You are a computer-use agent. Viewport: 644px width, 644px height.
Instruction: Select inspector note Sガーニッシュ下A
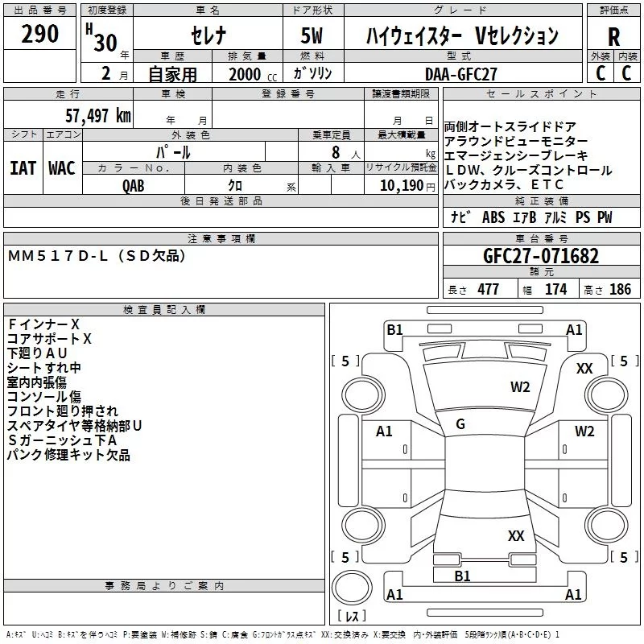coord(63,440)
